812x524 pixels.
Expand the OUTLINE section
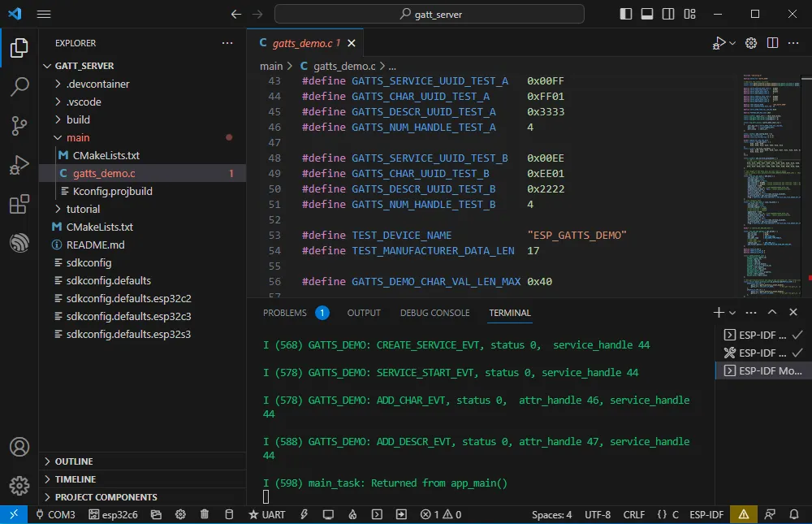73,461
